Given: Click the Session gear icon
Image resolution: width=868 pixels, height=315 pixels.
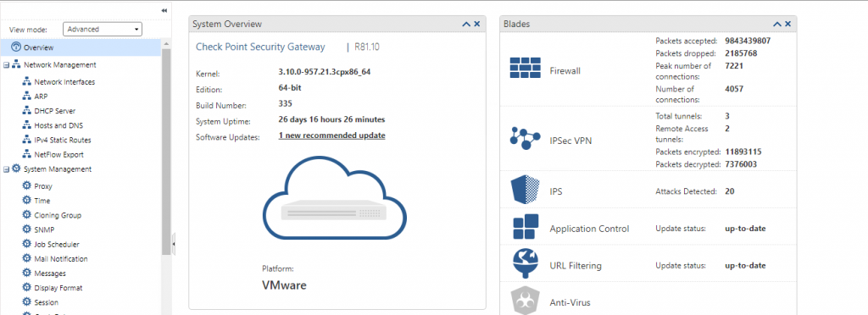Looking at the screenshot, I should coord(26,302).
